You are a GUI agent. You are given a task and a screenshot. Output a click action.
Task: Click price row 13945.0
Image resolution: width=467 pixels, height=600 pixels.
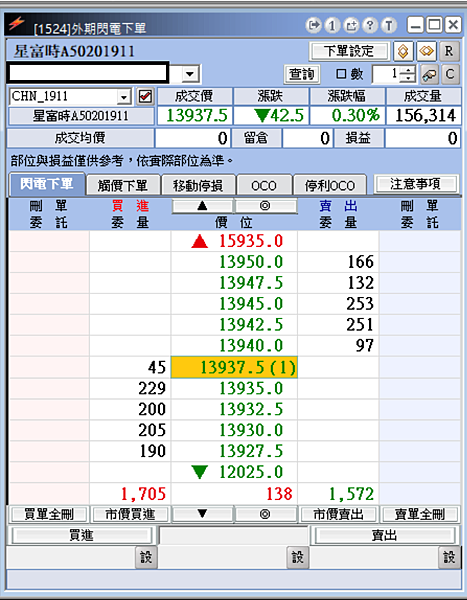pyautogui.click(x=234, y=304)
